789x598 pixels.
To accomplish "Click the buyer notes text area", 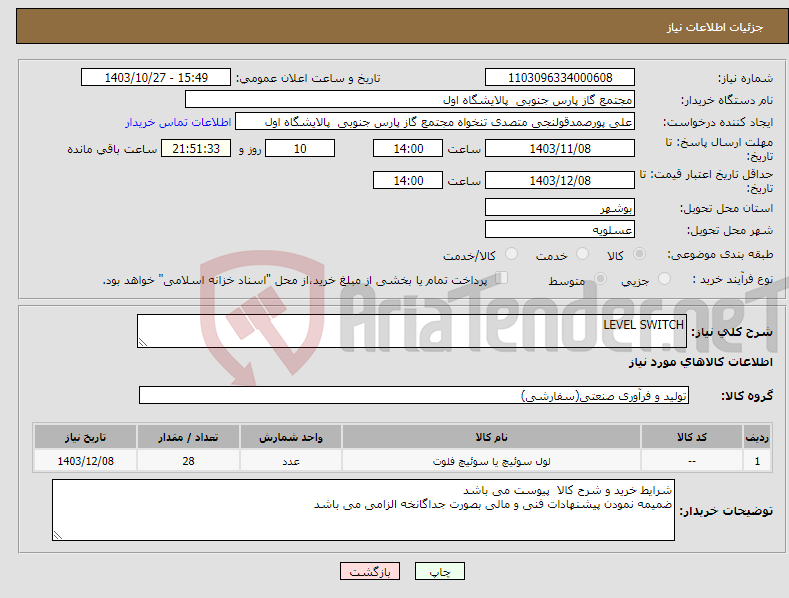I will 363,510.
